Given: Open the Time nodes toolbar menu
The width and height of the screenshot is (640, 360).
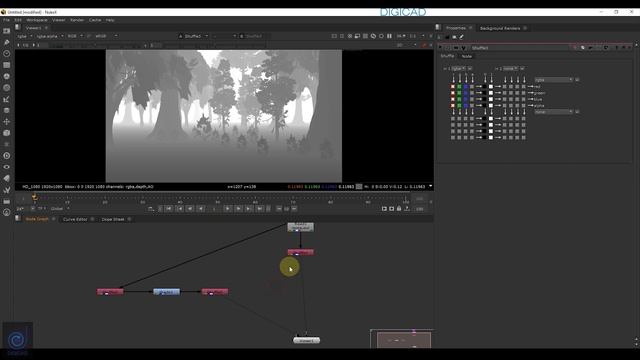Looking at the screenshot, I should tap(7, 53).
